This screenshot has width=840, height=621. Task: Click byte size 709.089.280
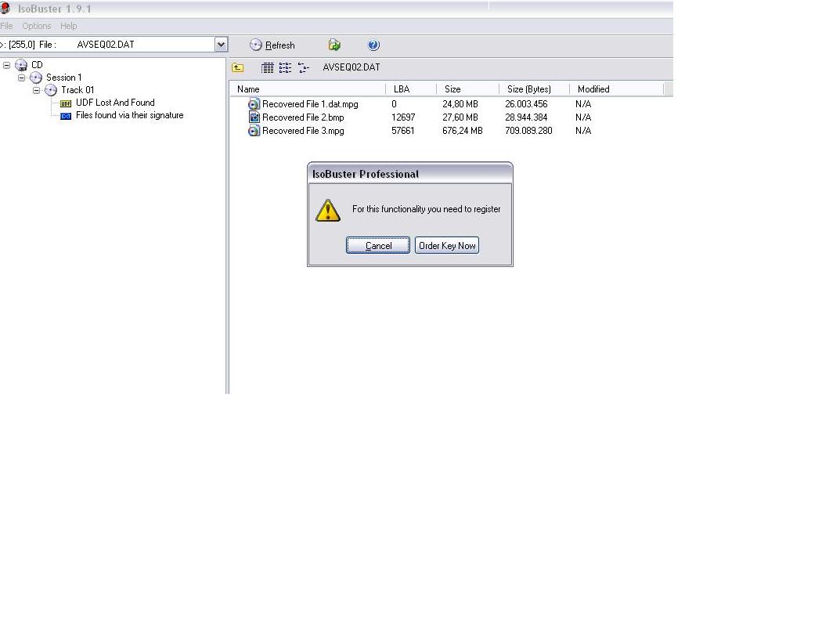click(528, 131)
